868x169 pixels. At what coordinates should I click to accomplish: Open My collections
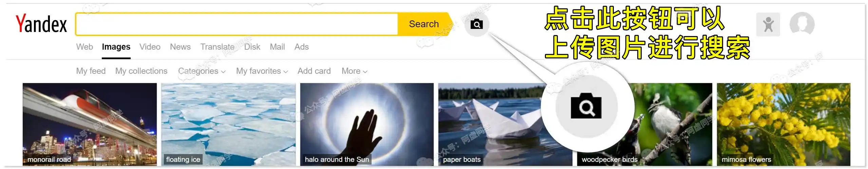[141, 71]
